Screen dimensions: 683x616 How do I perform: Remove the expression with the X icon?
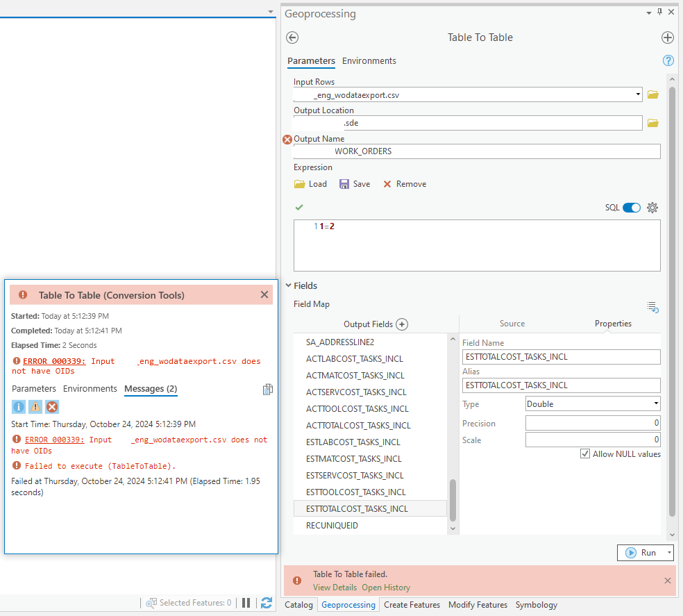coord(404,183)
